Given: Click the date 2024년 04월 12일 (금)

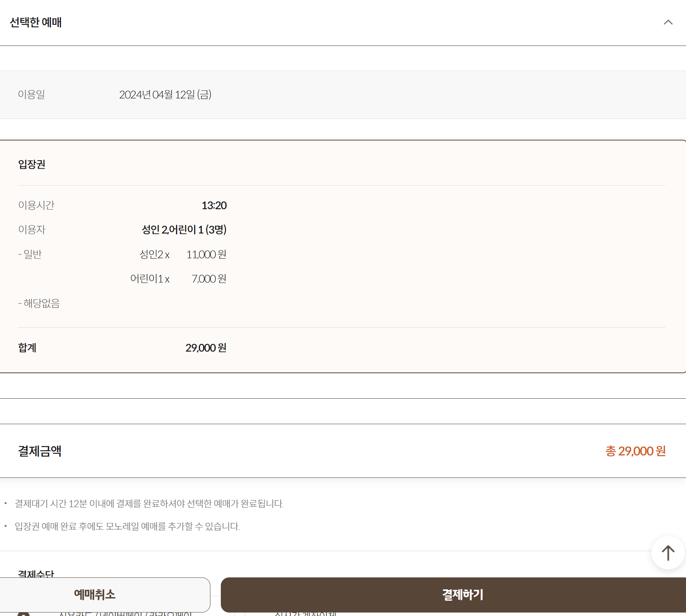Looking at the screenshot, I should pyautogui.click(x=165, y=95).
